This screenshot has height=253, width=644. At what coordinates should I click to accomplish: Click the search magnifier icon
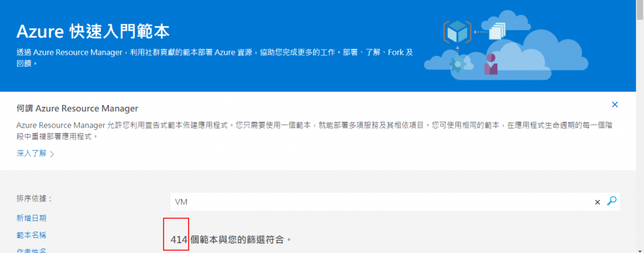coord(612,201)
